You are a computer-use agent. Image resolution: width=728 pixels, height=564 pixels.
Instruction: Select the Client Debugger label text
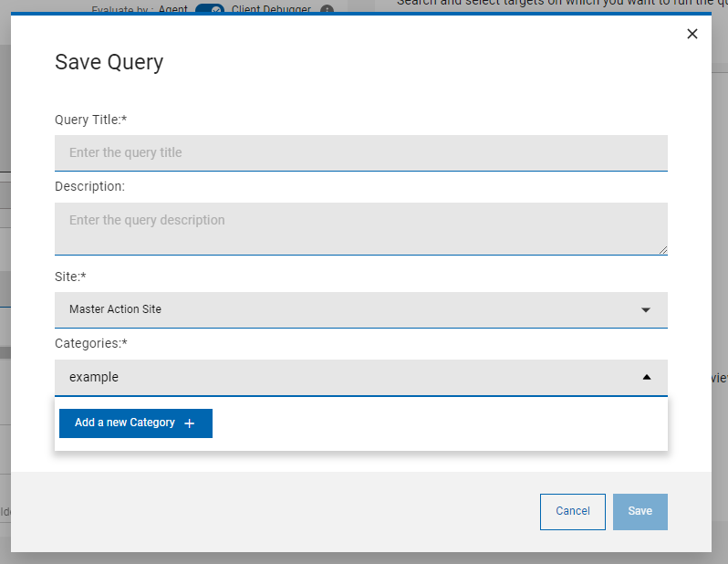pos(271,10)
